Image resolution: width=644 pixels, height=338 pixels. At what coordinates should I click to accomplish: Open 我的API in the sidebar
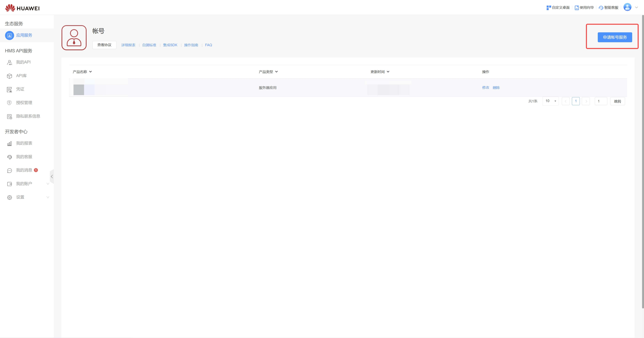point(23,62)
